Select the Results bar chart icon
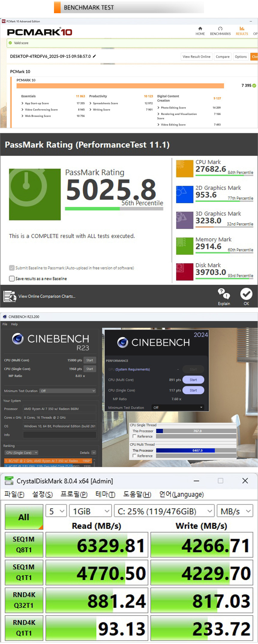Screen dimensions: 258x644 pos(242,29)
